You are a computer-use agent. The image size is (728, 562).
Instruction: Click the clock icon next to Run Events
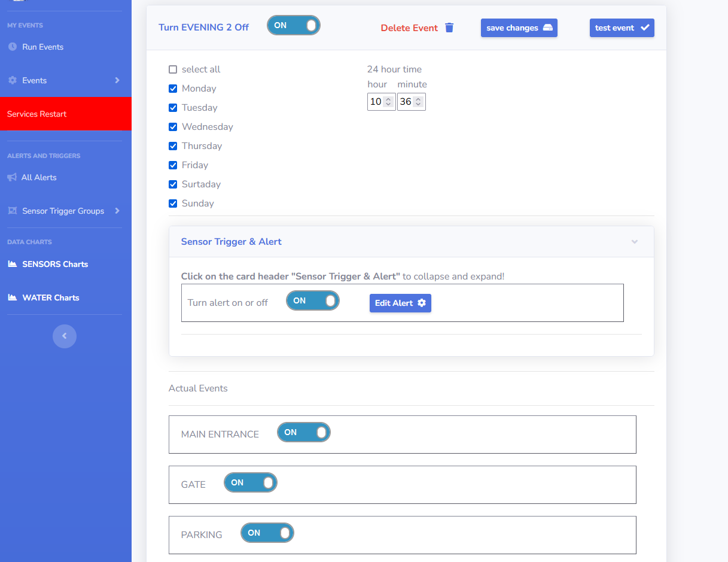point(13,47)
